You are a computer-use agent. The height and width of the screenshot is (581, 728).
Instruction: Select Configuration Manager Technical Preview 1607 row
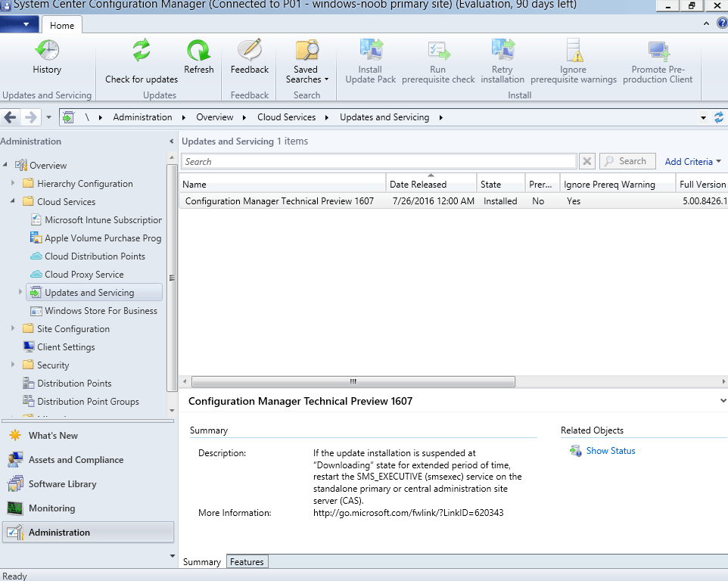(453, 201)
